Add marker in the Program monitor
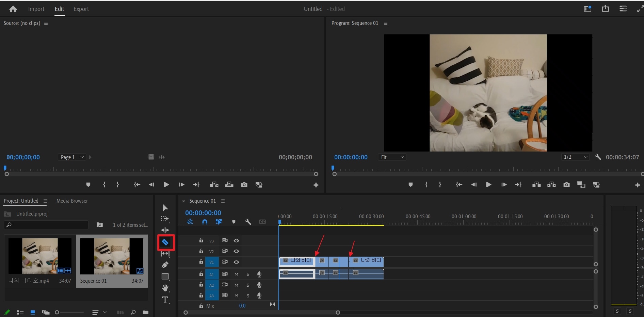Viewport: 644px width, 317px height. tap(410, 185)
